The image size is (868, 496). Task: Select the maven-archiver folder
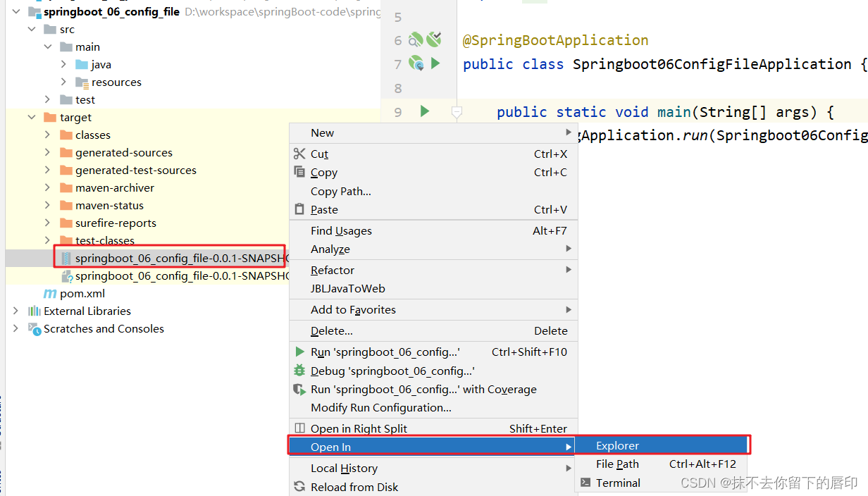click(115, 187)
